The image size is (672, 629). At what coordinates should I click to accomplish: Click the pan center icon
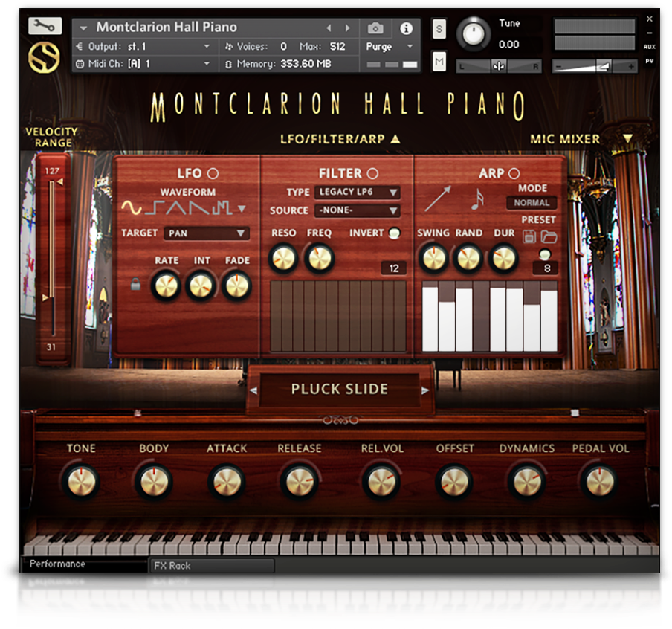[x=499, y=66]
